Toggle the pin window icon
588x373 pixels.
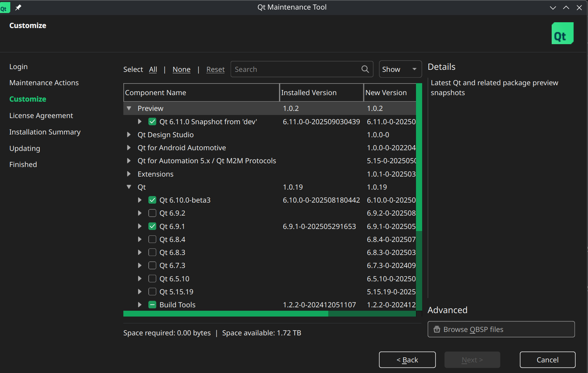pos(18,7)
